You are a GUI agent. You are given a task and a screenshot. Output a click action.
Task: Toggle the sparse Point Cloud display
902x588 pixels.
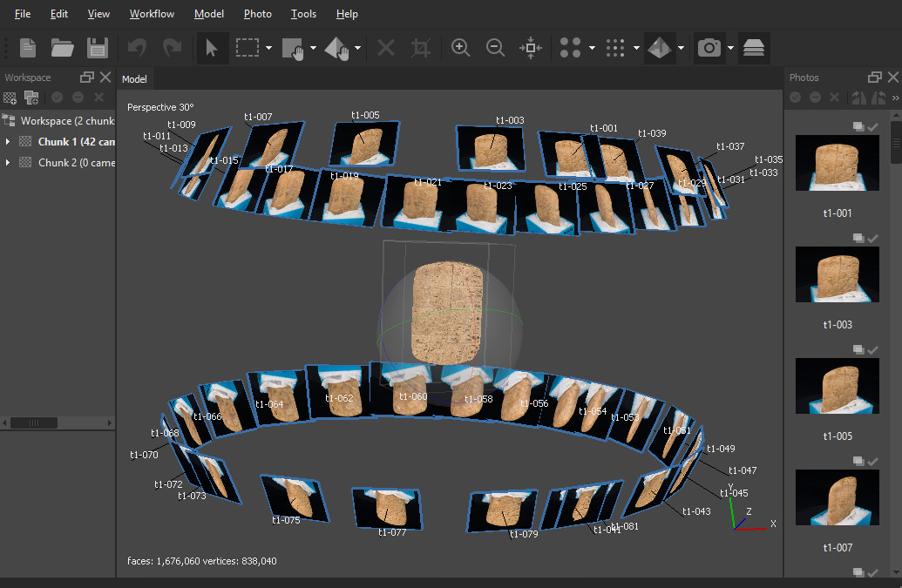point(570,48)
